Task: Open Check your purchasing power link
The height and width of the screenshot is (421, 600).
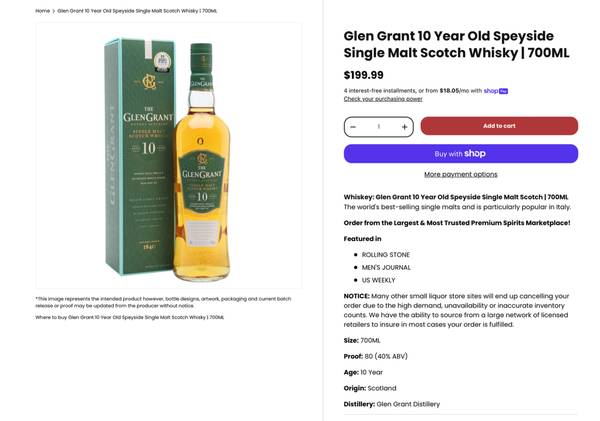Action: [x=383, y=99]
